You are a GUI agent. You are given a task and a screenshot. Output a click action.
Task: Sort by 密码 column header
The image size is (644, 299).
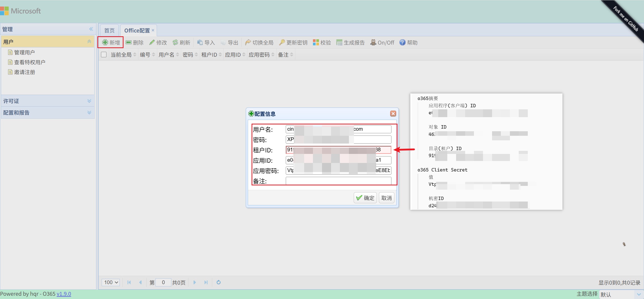tap(190, 55)
